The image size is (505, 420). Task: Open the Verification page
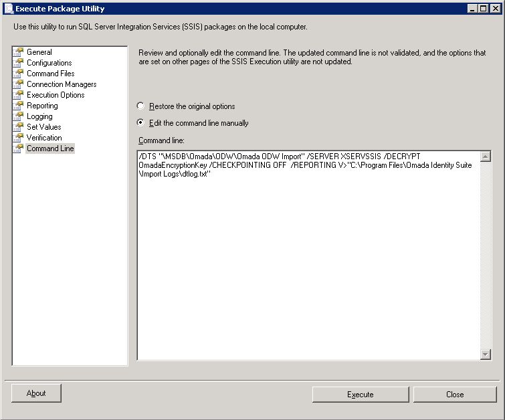coord(44,138)
